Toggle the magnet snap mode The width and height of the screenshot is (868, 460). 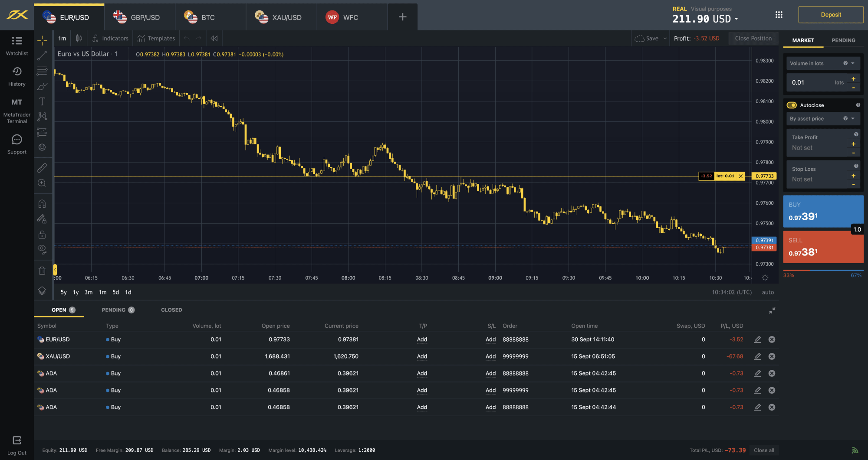(42, 204)
